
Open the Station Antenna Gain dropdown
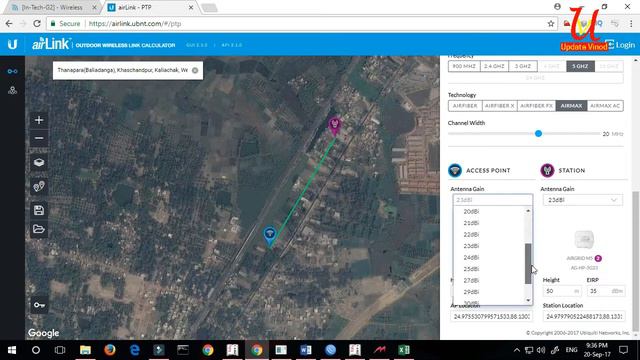(582, 200)
